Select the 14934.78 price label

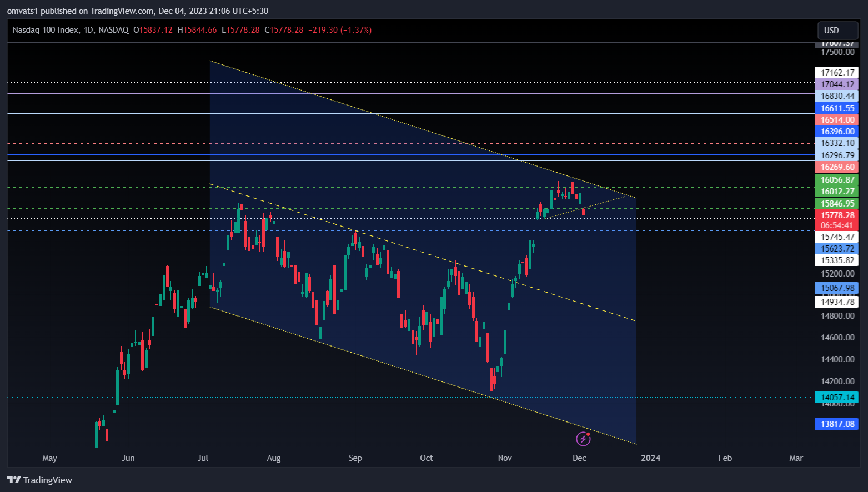coord(837,302)
